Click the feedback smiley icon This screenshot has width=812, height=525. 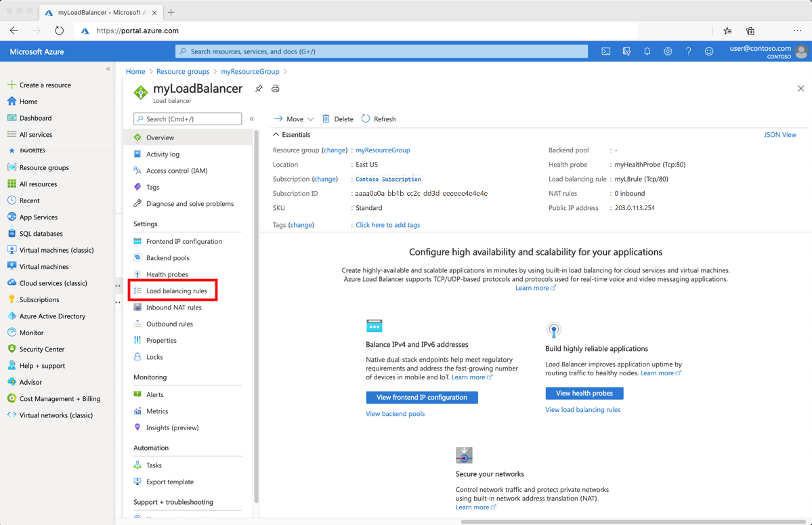tap(709, 51)
